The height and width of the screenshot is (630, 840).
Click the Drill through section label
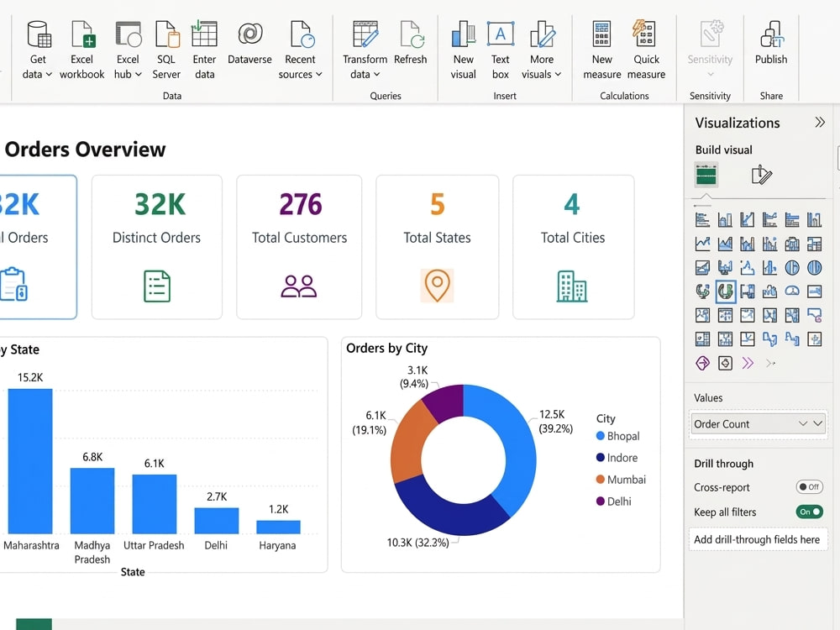click(724, 464)
